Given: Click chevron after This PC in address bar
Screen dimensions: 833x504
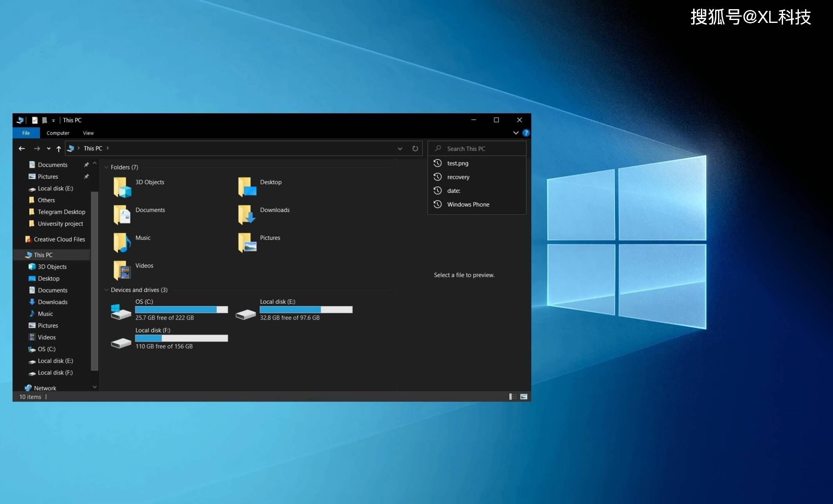Looking at the screenshot, I should click(x=107, y=148).
